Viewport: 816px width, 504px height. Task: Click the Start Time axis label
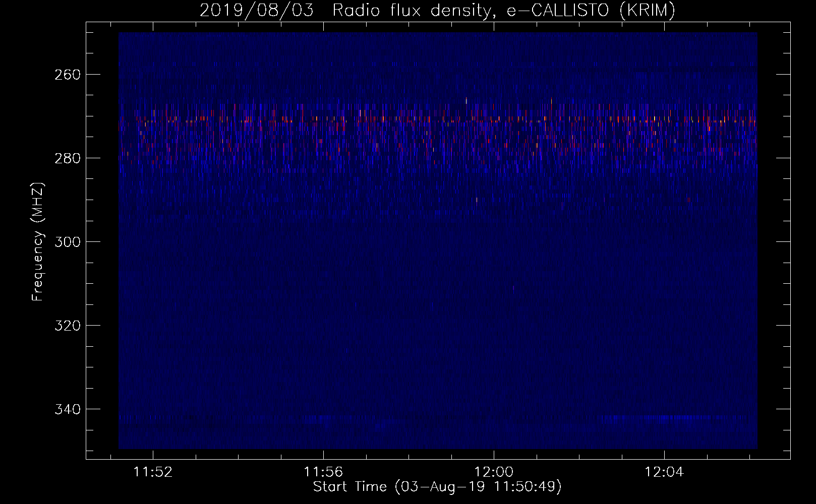pos(437,487)
